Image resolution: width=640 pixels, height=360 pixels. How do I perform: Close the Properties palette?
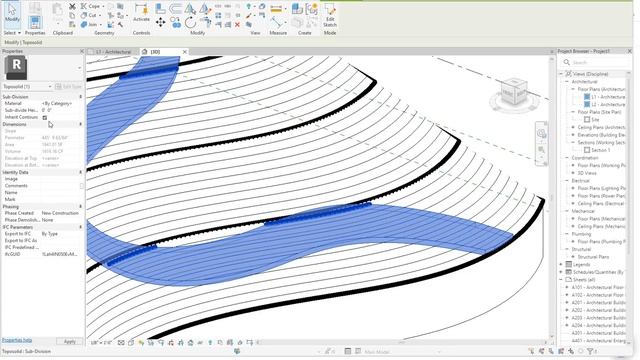81,51
